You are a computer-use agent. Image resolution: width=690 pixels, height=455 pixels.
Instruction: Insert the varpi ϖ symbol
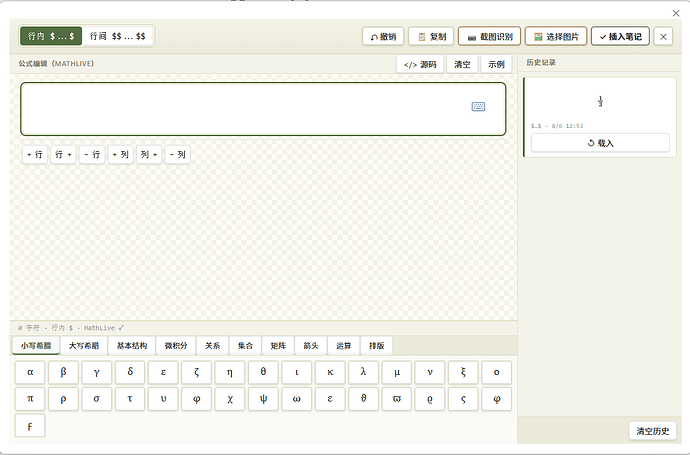pos(396,399)
